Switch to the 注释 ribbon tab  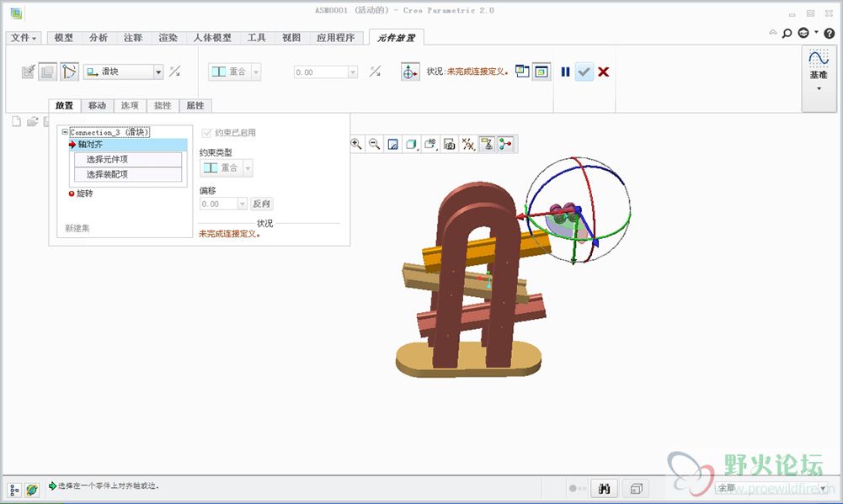coord(133,38)
